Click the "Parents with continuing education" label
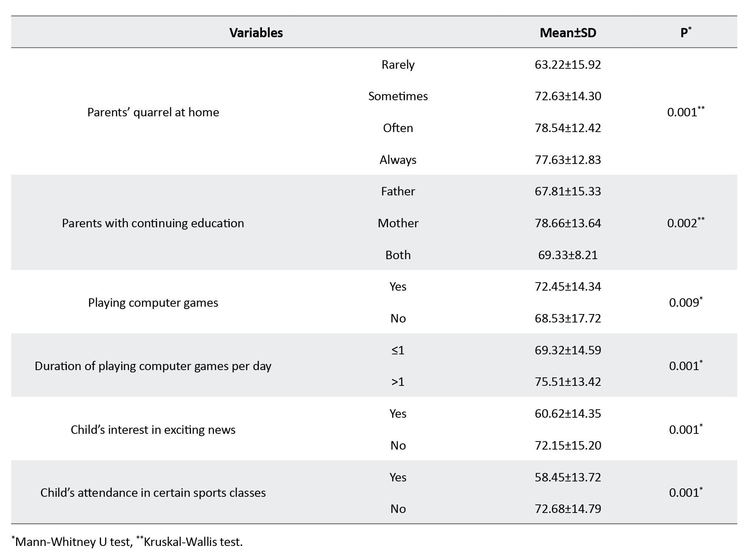The width and height of the screenshot is (756, 554). coord(153,223)
